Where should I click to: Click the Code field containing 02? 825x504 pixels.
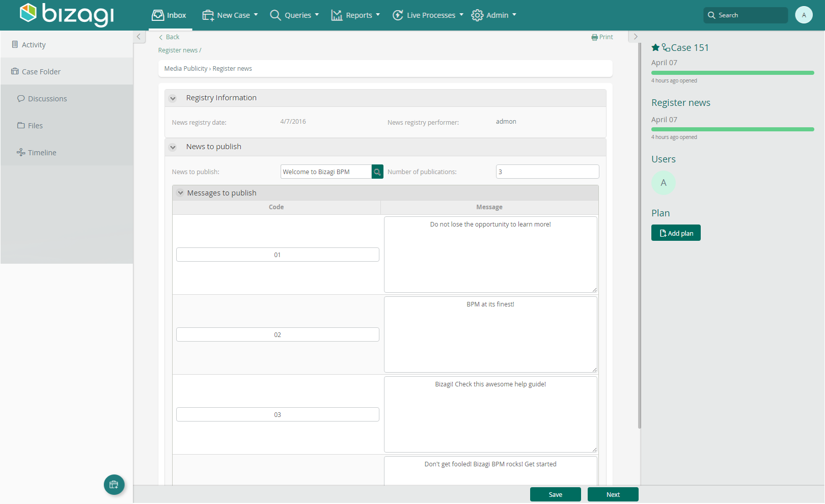coord(278,334)
